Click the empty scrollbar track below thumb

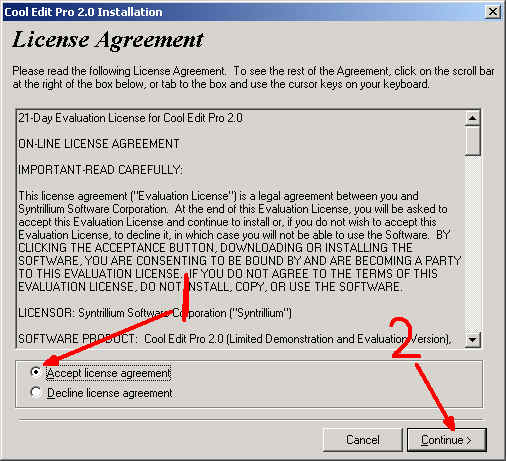coord(472,243)
